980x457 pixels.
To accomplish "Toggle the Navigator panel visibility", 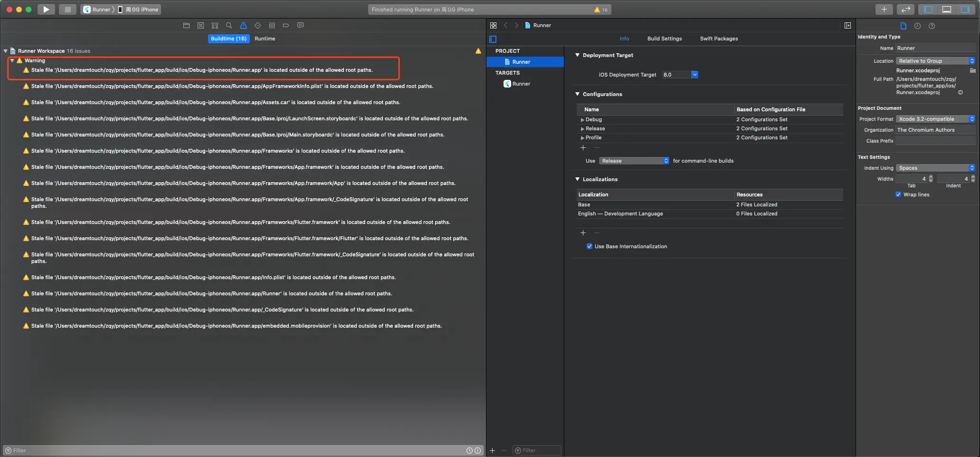I will point(928,10).
